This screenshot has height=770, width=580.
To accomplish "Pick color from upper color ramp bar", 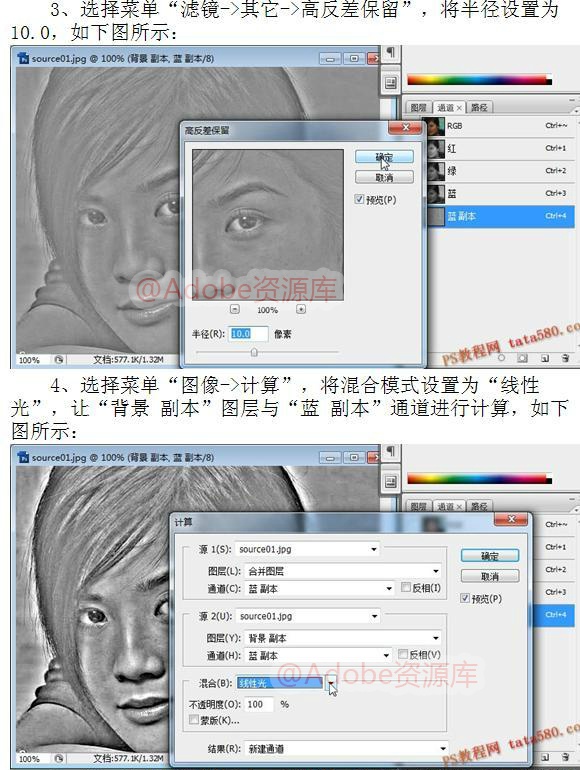I will 479,80.
